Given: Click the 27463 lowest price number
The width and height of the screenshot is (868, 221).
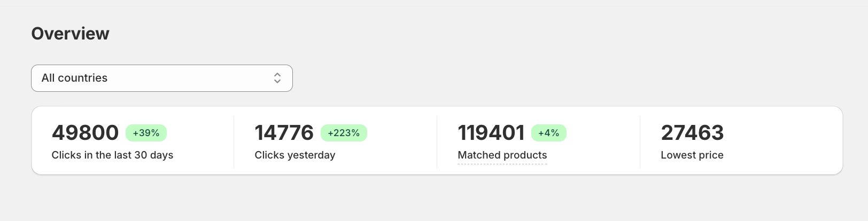Looking at the screenshot, I should (692, 133).
